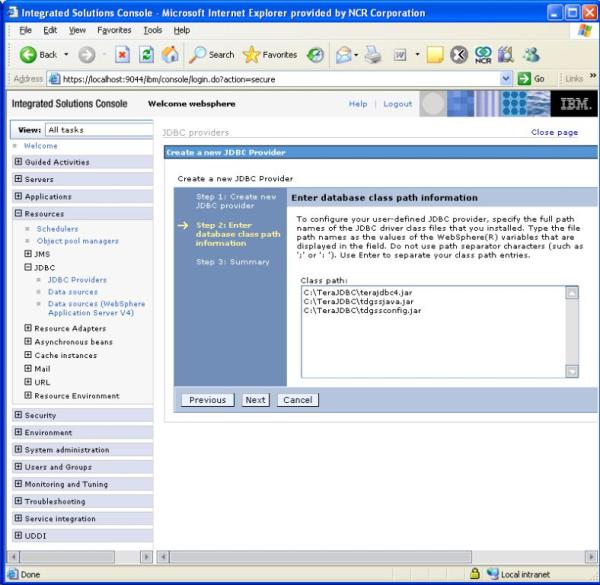Click the bottom horizontal scrollbar of main pane
The height and width of the screenshot is (585, 600).
tap(321, 557)
